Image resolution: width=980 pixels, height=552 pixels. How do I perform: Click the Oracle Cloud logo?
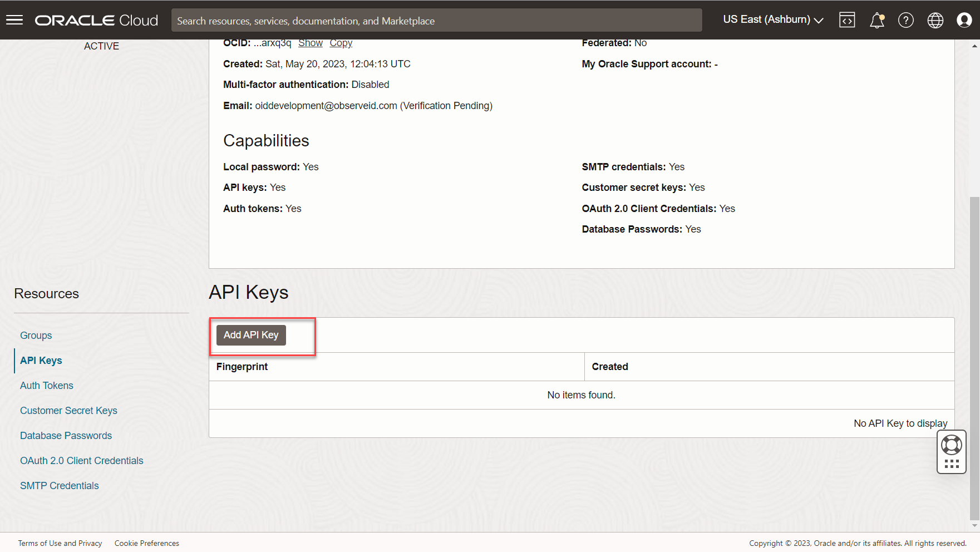(96, 21)
